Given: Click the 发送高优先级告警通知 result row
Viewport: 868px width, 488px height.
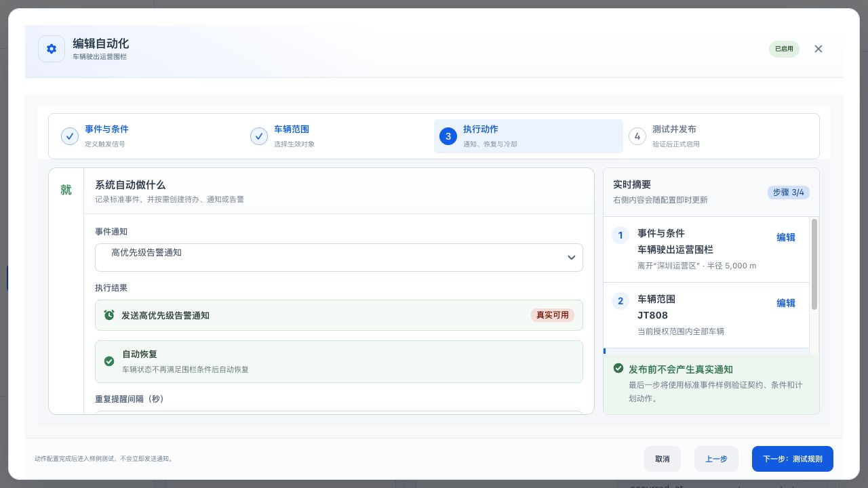Looking at the screenshot, I should coord(339,315).
